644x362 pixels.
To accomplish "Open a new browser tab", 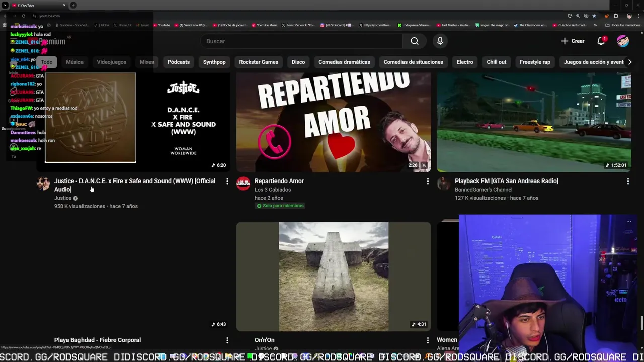I will (x=73, y=5).
